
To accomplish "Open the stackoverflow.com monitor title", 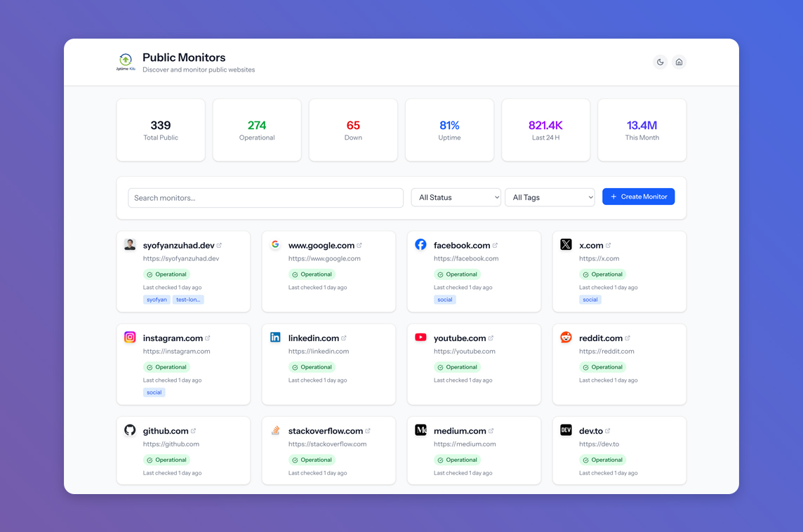I will pyautogui.click(x=325, y=431).
